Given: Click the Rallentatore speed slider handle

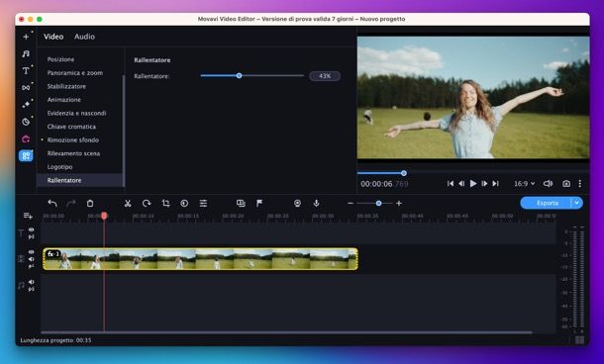Looking at the screenshot, I should tap(240, 76).
